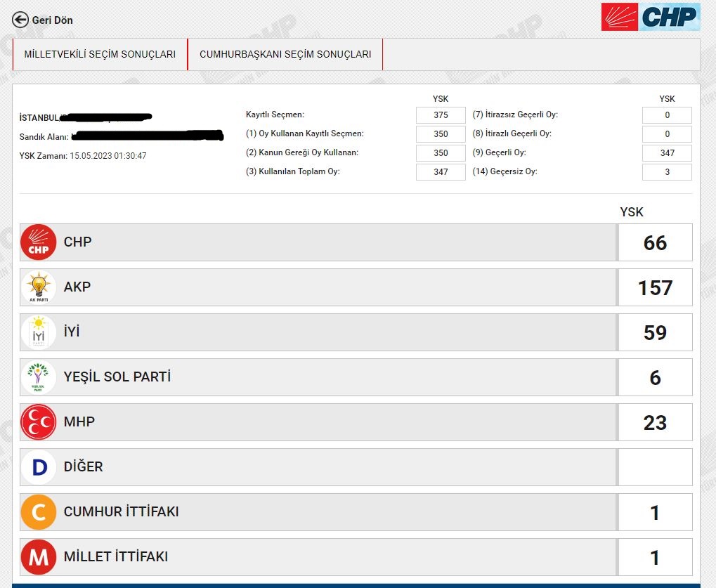Select the DİĞER row label

pyautogui.click(x=83, y=466)
